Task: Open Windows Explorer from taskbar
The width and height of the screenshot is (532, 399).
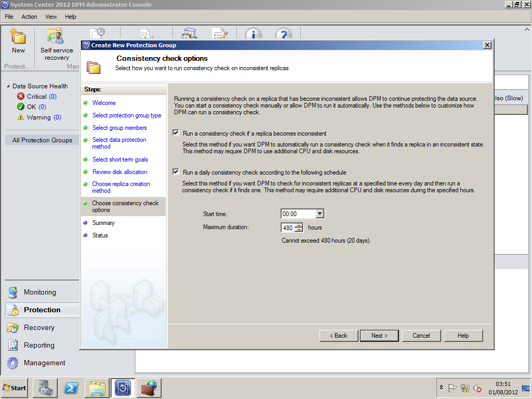Action: pyautogui.click(x=97, y=388)
